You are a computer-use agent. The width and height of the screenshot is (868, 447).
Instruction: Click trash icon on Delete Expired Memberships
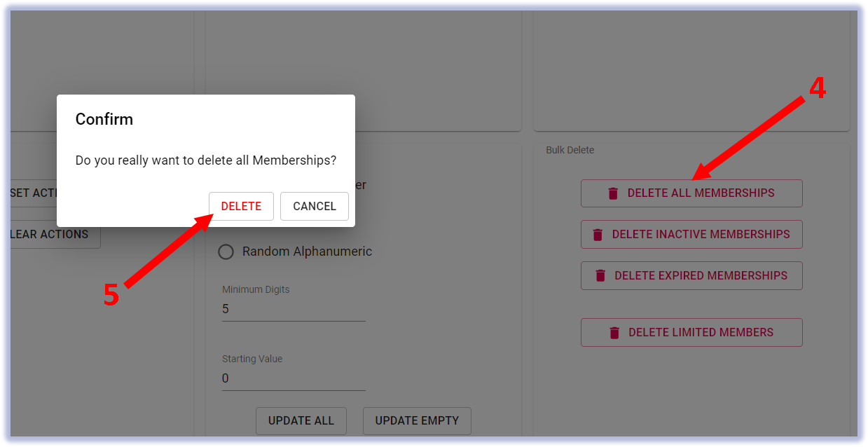click(x=600, y=276)
